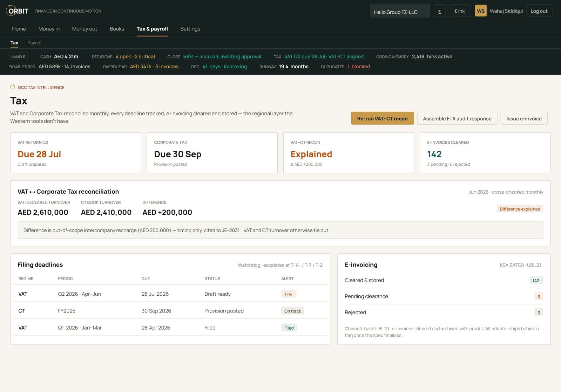
Task: Click the Pending clearance count 3
Action: 539,296
